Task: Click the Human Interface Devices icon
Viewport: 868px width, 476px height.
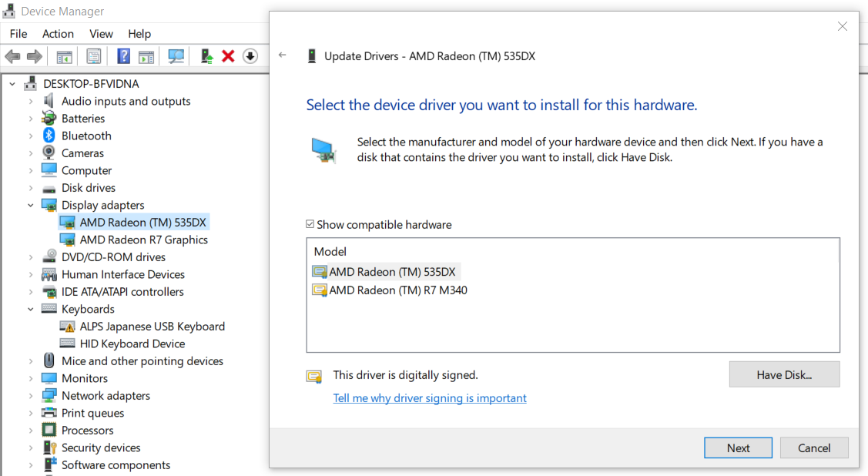Action: coord(49,274)
